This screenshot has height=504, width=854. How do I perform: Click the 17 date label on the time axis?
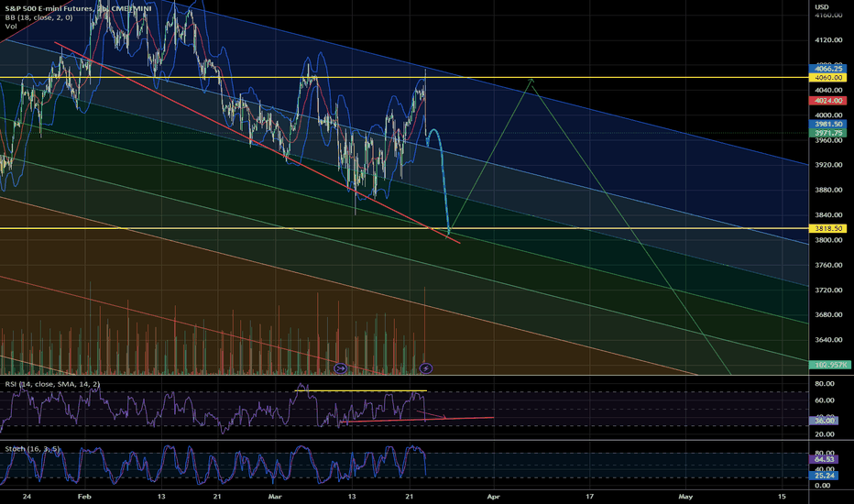(589, 497)
